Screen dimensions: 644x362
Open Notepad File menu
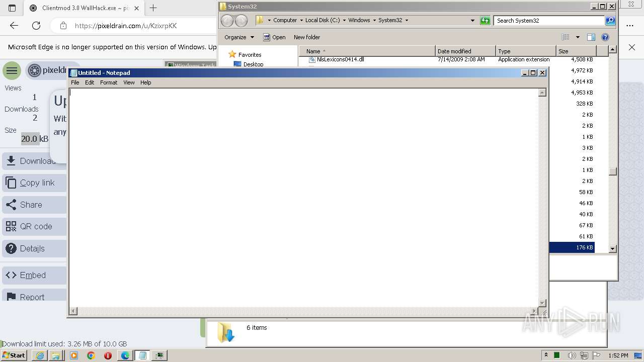point(75,82)
